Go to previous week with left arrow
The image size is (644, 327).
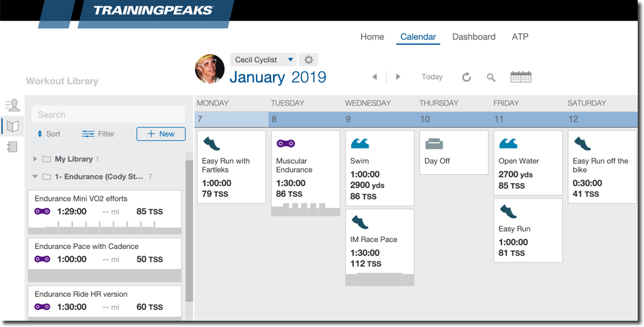point(375,77)
